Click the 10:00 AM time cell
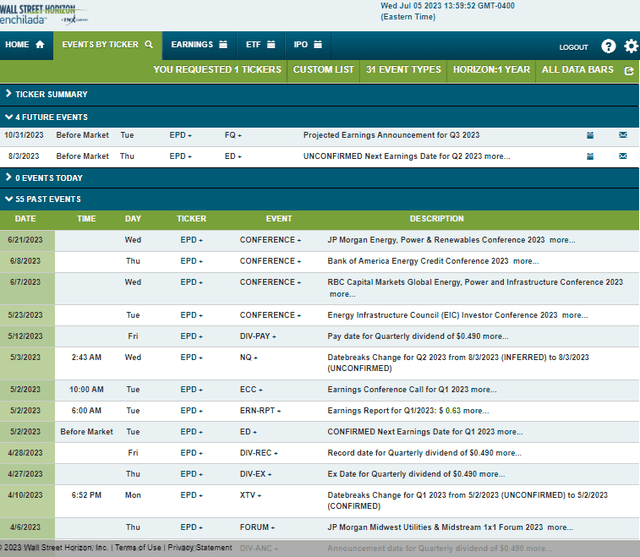The image size is (640, 557). [87, 390]
